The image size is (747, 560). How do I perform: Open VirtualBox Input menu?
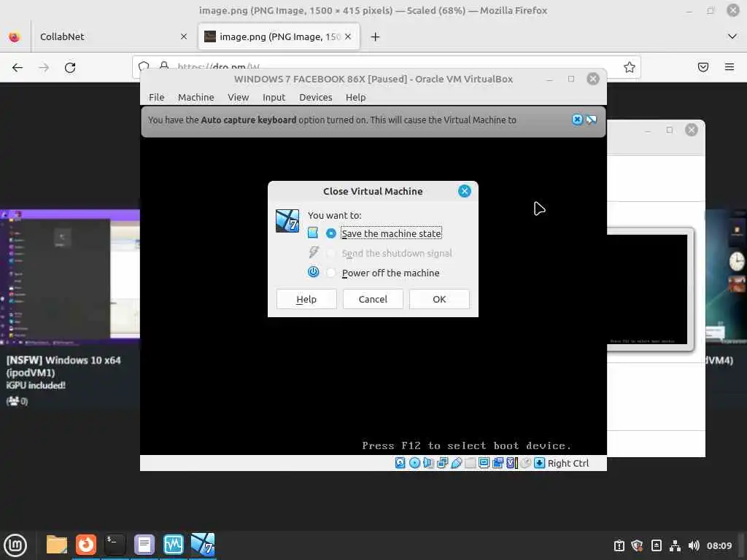tap(274, 97)
